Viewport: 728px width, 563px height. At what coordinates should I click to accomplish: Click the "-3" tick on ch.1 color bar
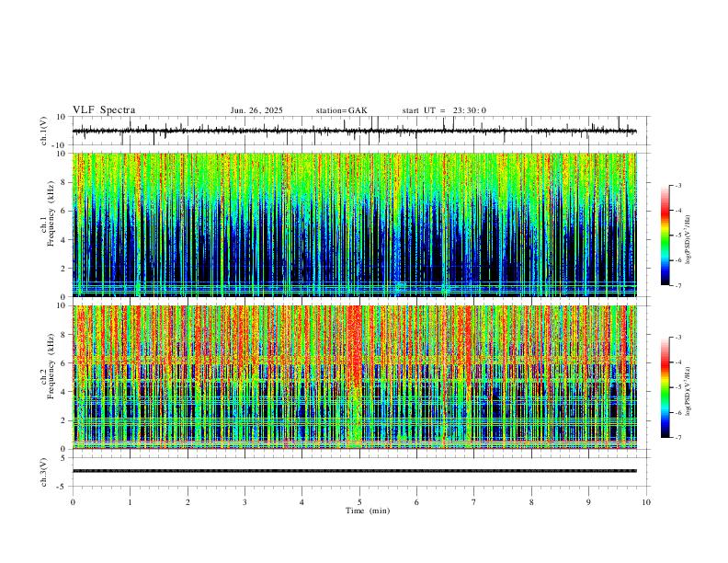[678, 185]
